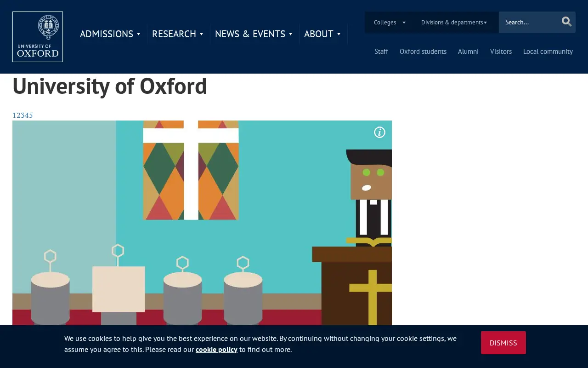Expand the Admissions menu
The height and width of the screenshot is (368, 588).
point(110,34)
